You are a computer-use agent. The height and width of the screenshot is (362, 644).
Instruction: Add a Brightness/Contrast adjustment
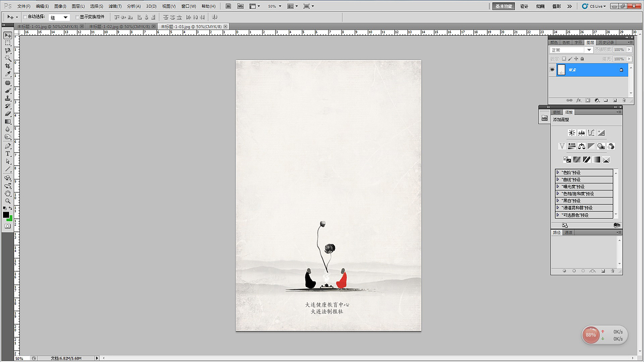[x=572, y=133]
